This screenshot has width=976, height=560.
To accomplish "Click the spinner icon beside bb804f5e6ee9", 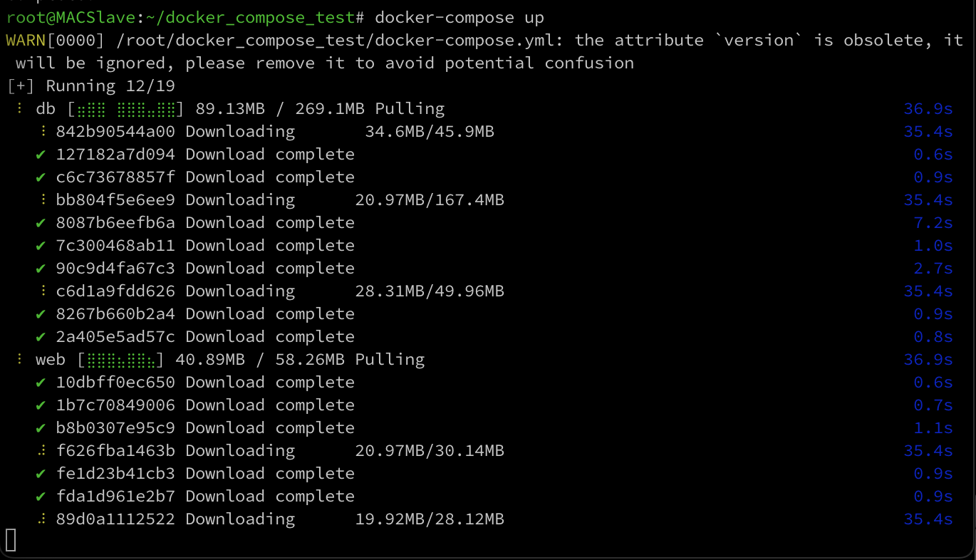I will point(43,200).
